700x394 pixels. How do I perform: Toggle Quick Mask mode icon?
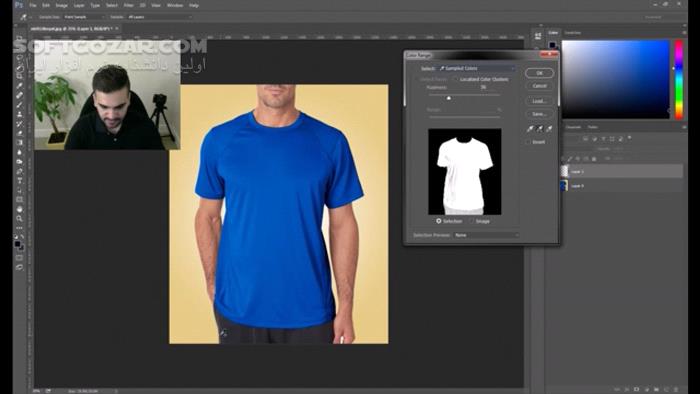click(19, 257)
